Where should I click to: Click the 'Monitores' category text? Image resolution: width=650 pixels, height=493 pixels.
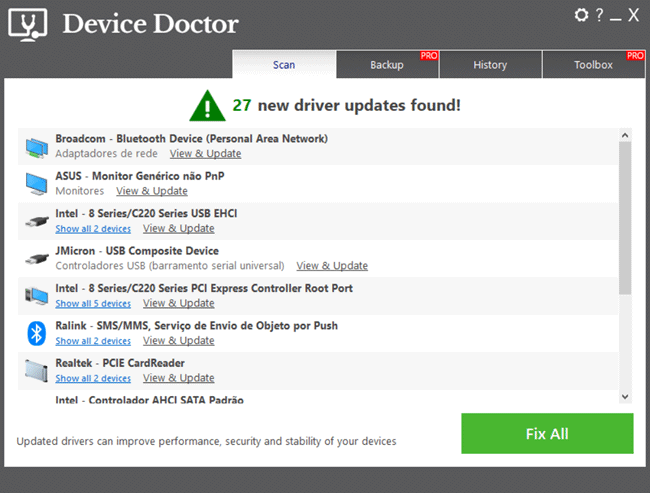pyautogui.click(x=80, y=191)
